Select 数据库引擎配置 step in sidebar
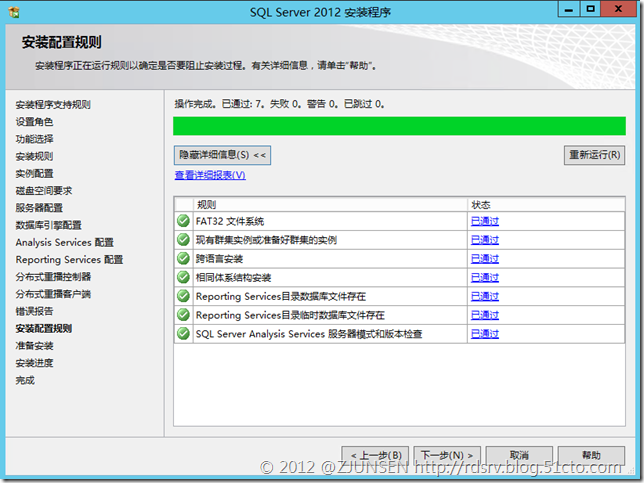Viewport: 644px width, 483px height. click(x=48, y=225)
